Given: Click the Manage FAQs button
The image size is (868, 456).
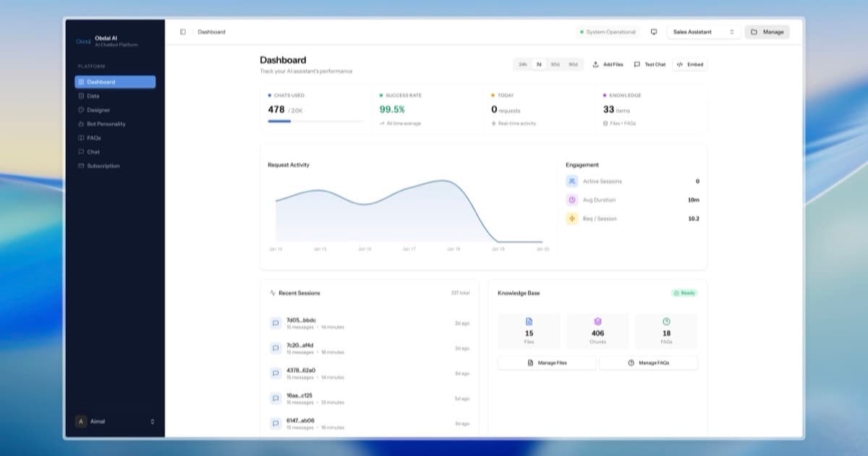Looking at the screenshot, I should click(649, 363).
